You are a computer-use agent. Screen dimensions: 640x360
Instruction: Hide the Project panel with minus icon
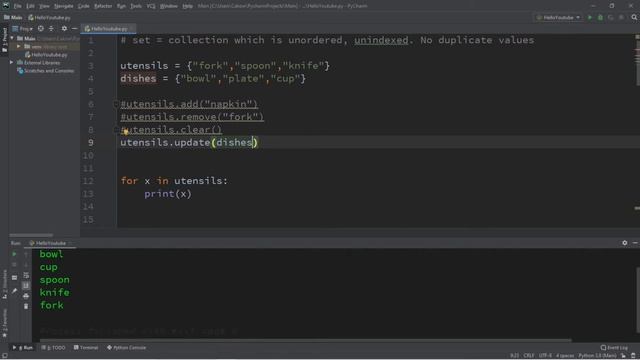[x=74, y=29]
